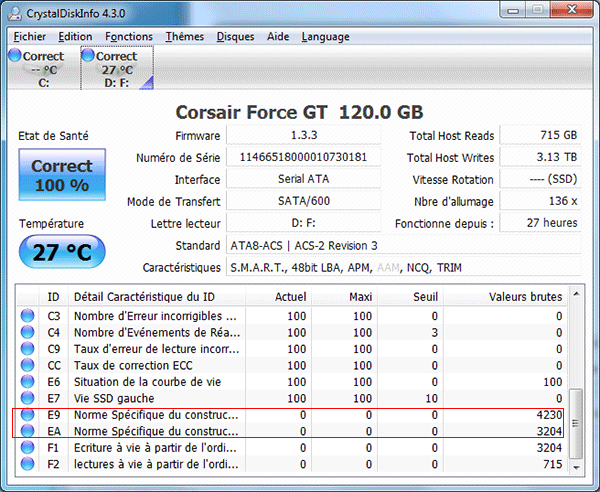
Task: Click the Valeurs brutes column header
Action: (x=505, y=297)
